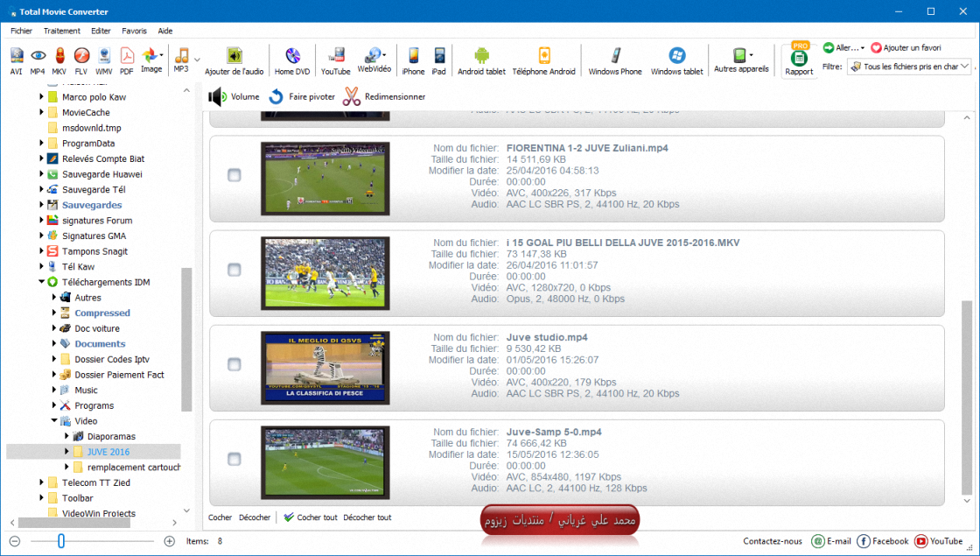The image size is (980, 556).
Task: Expand the Diaporamas folder node
Action: [x=66, y=436]
